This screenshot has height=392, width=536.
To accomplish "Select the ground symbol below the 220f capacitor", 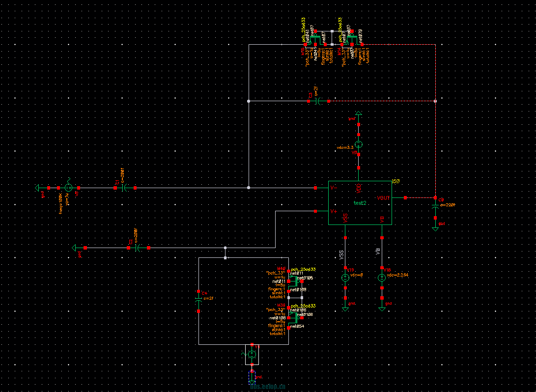I will pos(435,228).
